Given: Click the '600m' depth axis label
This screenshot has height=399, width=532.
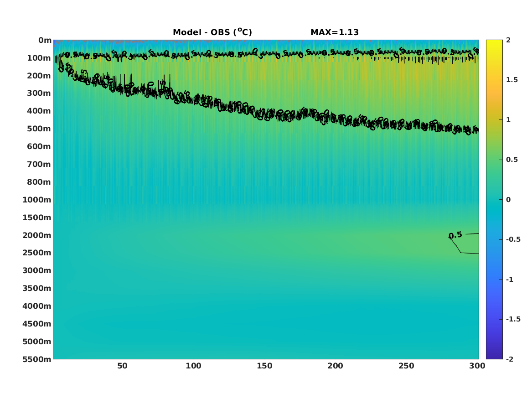Looking at the screenshot, I should pos(39,146).
